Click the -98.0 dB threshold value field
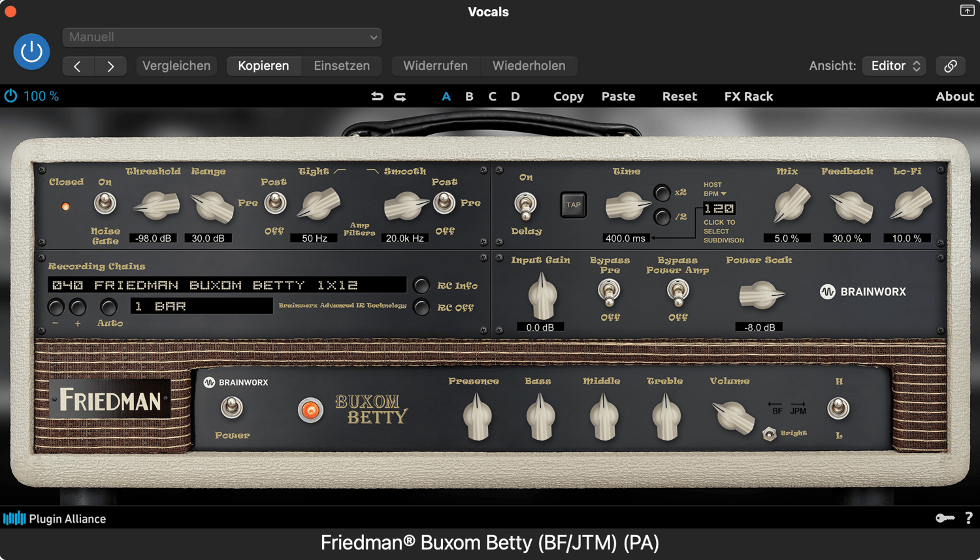 tap(153, 239)
